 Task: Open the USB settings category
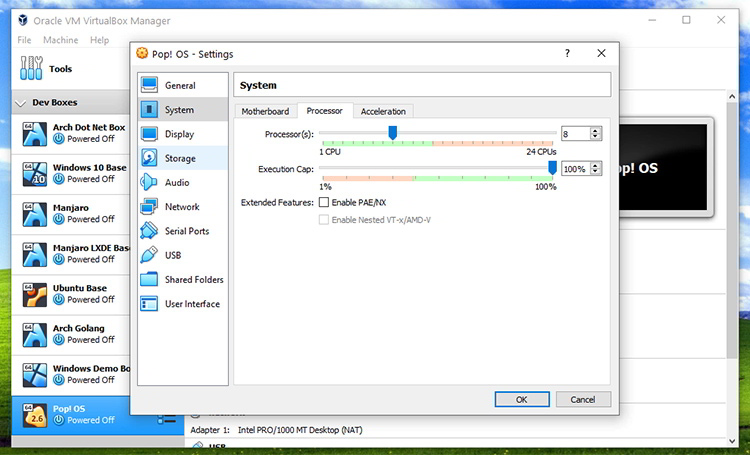[183, 255]
